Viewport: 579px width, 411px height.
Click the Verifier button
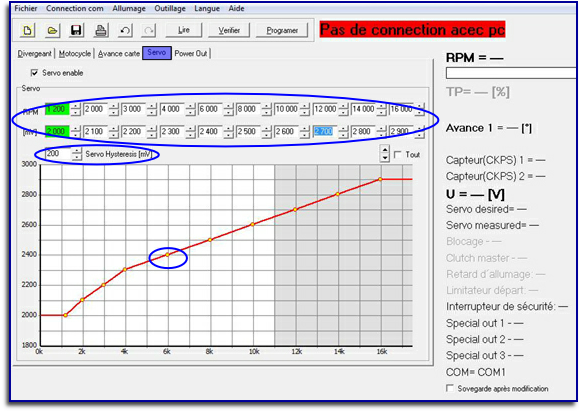[229, 30]
